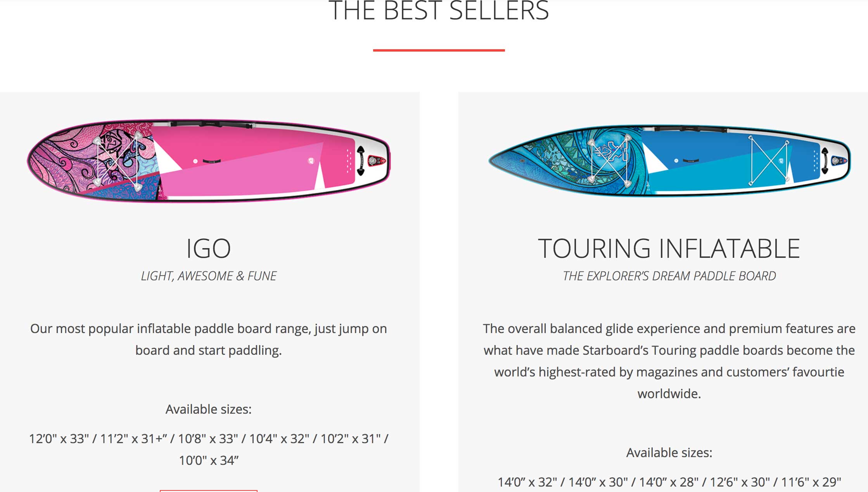Select 'THE EXPLORER'S DREAM PADDLE BOARD' tagline
Image resolution: width=868 pixels, height=492 pixels.
pyautogui.click(x=669, y=276)
